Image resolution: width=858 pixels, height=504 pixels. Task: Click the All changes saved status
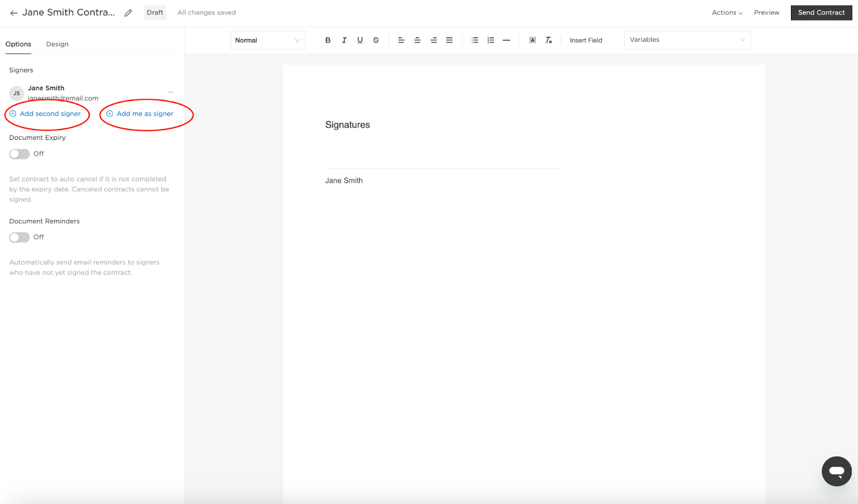point(206,13)
